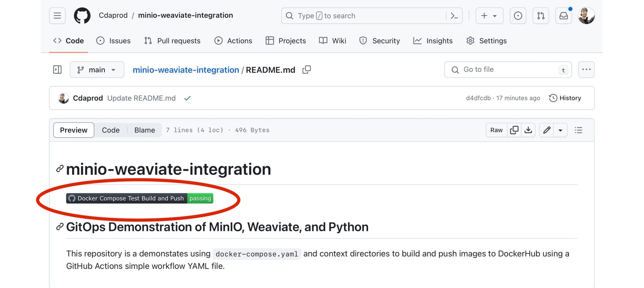Copy raw file contents icon
The height and width of the screenshot is (288, 644).
(514, 130)
